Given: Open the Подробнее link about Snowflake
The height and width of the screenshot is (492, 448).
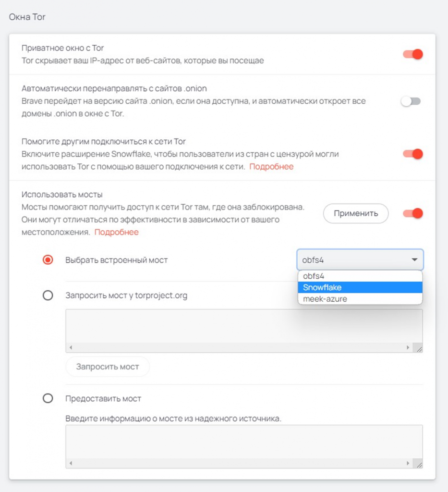Looking at the screenshot, I should pyautogui.click(x=271, y=167).
